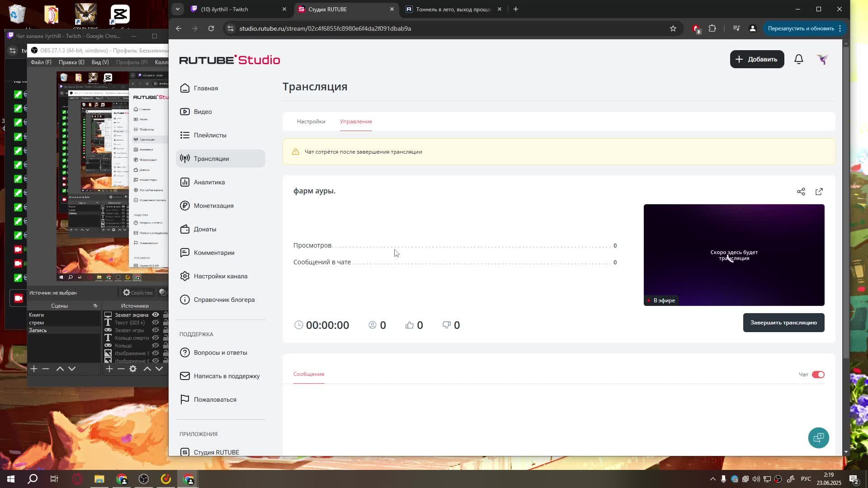Click the OBS source properties gear

click(x=133, y=369)
